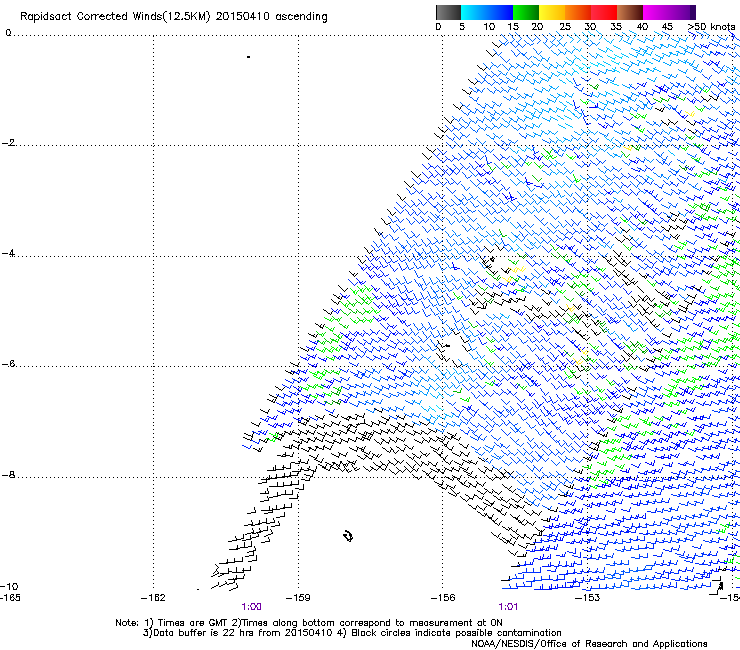
Task: Click the small island outline near -158
Action: 348,536
